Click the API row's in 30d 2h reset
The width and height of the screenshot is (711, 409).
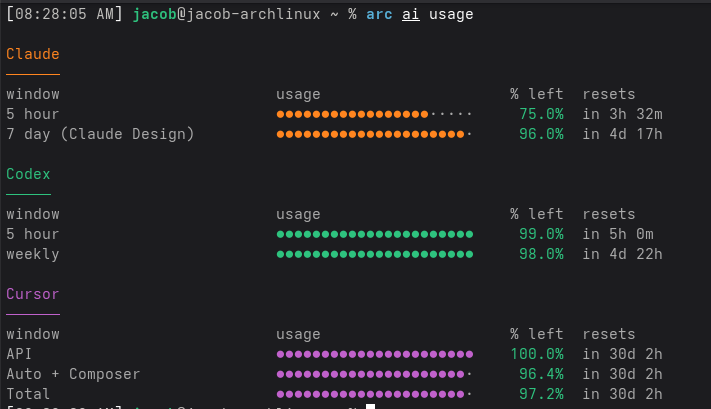pos(623,354)
